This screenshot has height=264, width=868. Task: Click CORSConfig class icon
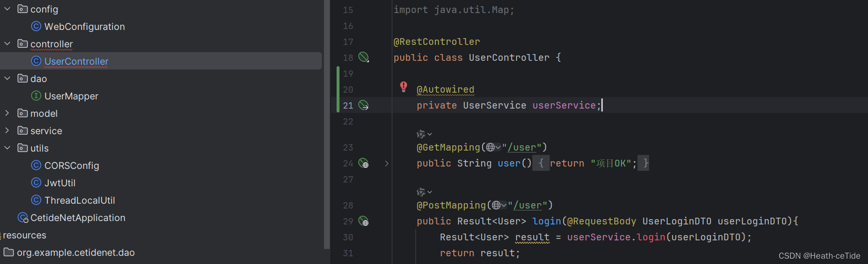coord(36,165)
